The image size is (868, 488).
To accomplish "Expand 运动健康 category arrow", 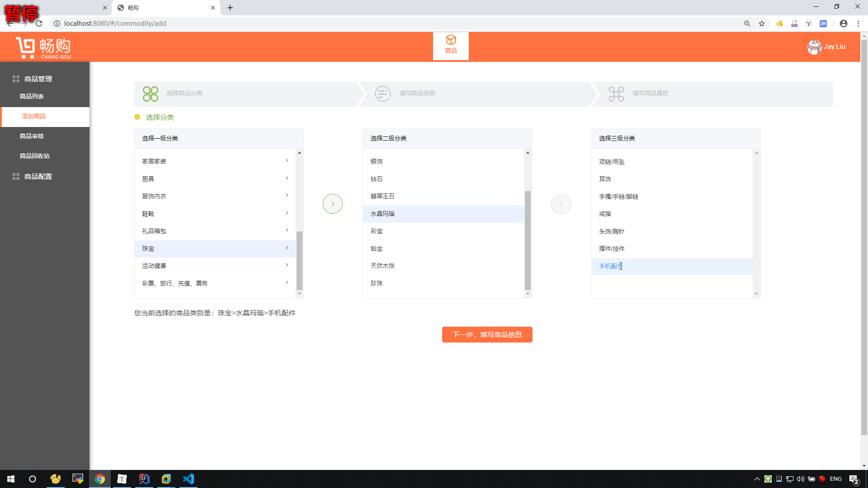I will pyautogui.click(x=287, y=265).
